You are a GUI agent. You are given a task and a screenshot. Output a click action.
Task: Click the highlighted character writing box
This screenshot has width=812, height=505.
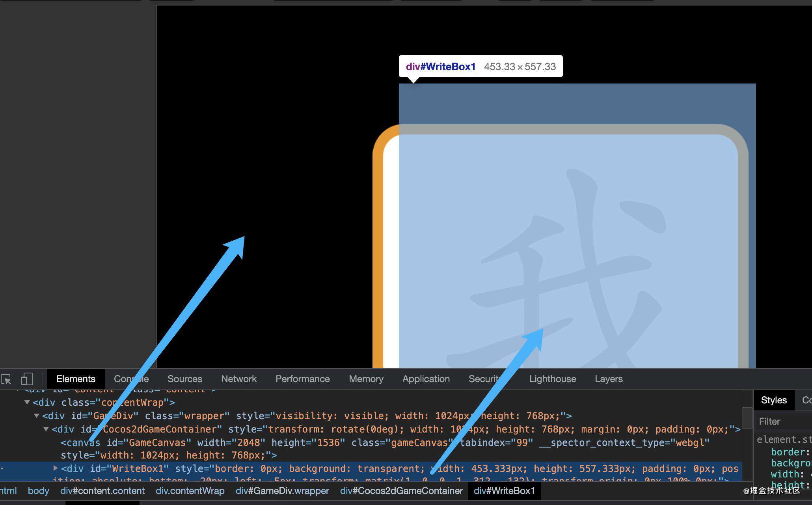tap(577, 226)
